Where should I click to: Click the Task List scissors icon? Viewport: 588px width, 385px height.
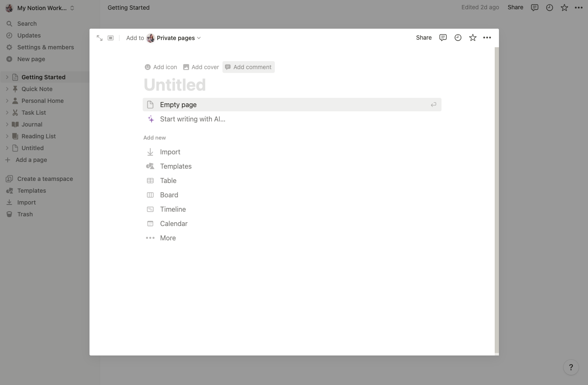(x=15, y=113)
